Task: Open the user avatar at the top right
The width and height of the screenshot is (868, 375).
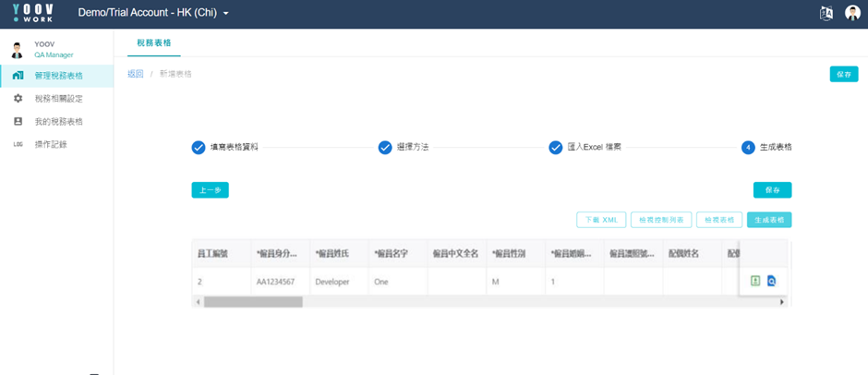Action: [x=852, y=13]
